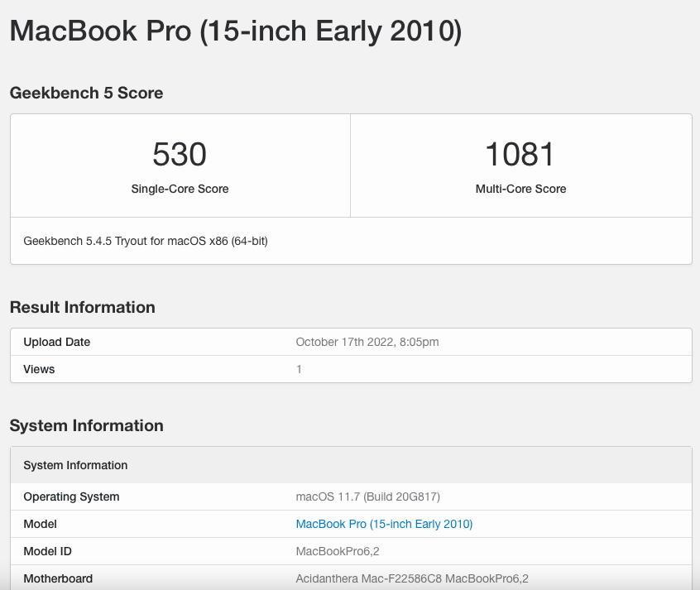Select the date October 17th 2022, 8:05pm

pos(367,342)
